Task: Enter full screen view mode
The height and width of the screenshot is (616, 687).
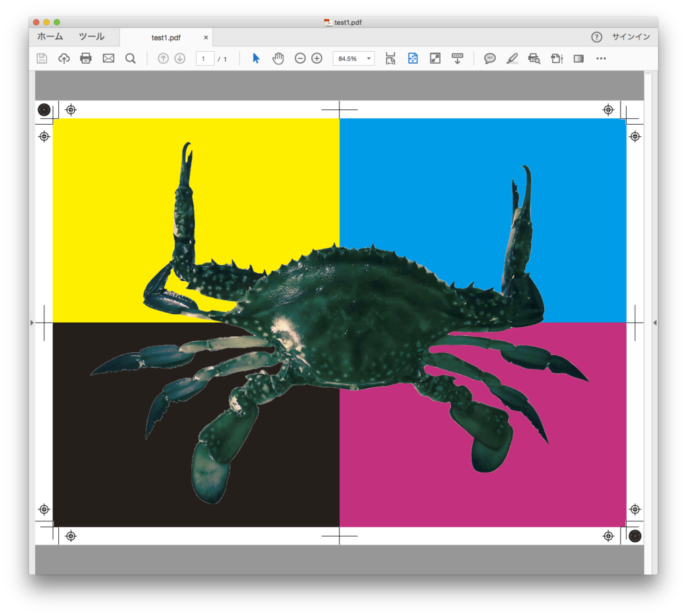Action: [435, 58]
